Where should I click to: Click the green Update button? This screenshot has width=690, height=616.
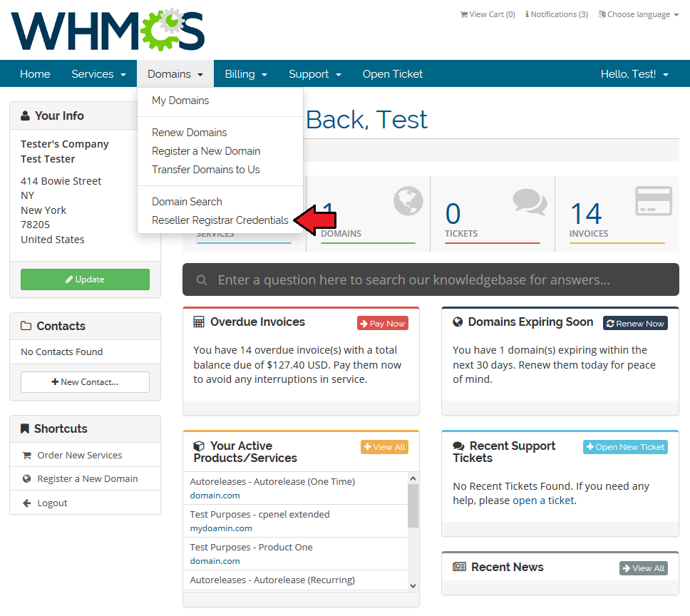(x=85, y=279)
